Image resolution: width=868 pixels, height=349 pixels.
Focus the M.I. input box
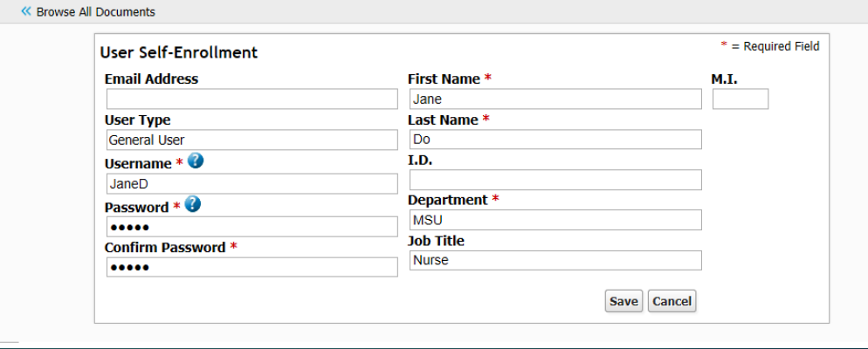[741, 99]
